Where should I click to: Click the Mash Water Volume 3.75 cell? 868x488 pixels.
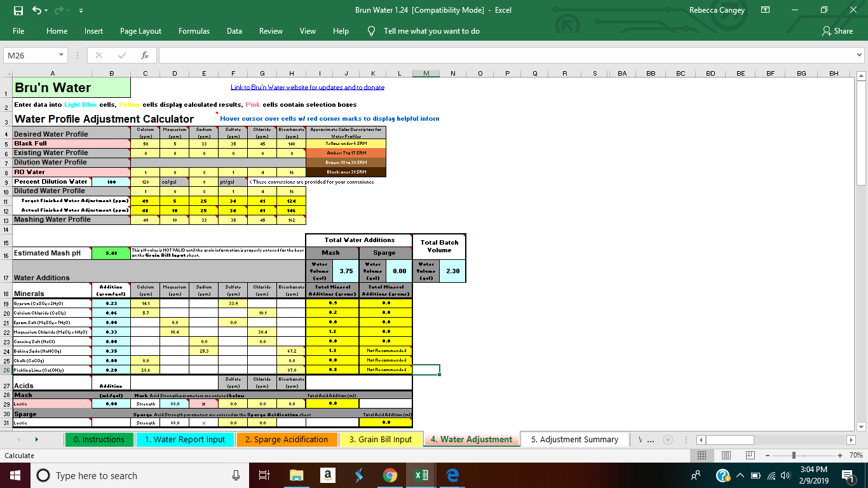tap(346, 271)
